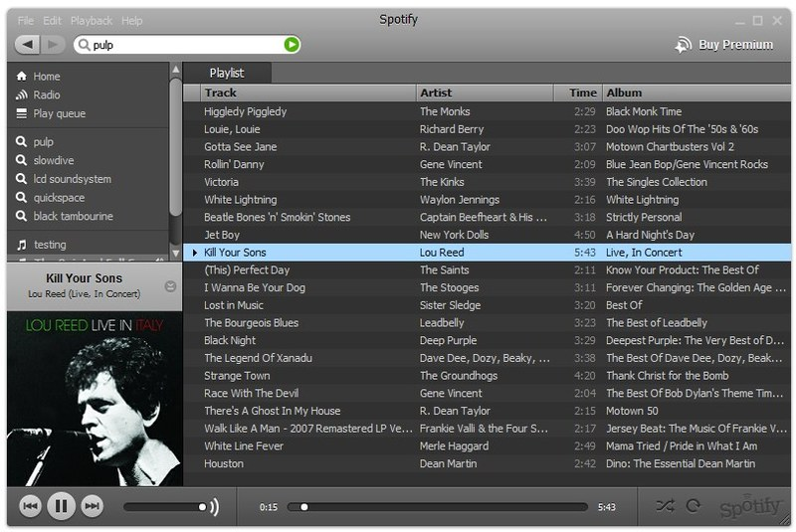Select the Playlist tab

click(227, 73)
